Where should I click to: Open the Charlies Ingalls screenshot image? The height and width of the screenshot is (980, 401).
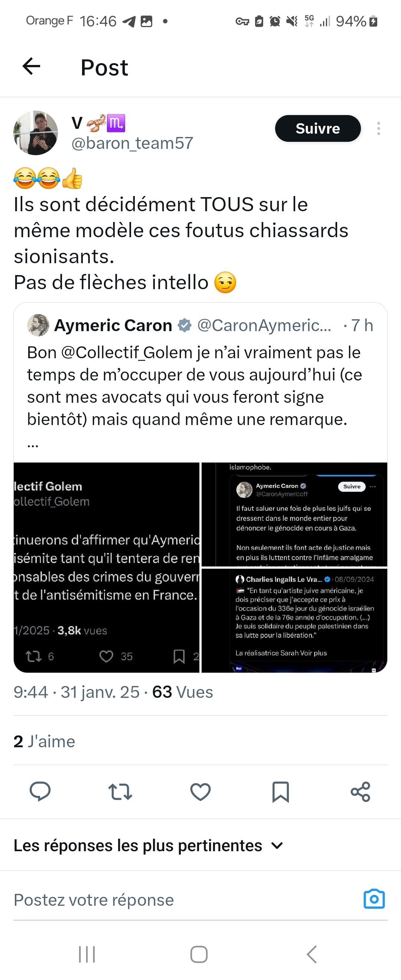click(294, 620)
